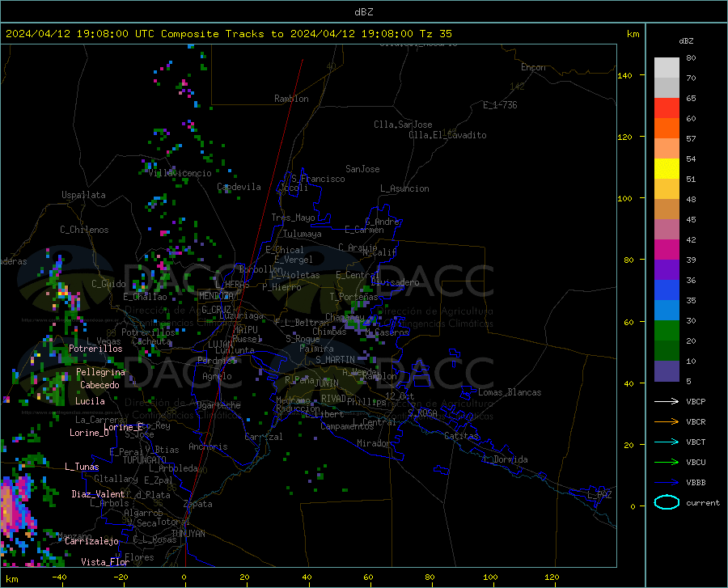Select the 39 dBZ magenta color swatch
This screenshot has width=728, height=588.
point(667,250)
